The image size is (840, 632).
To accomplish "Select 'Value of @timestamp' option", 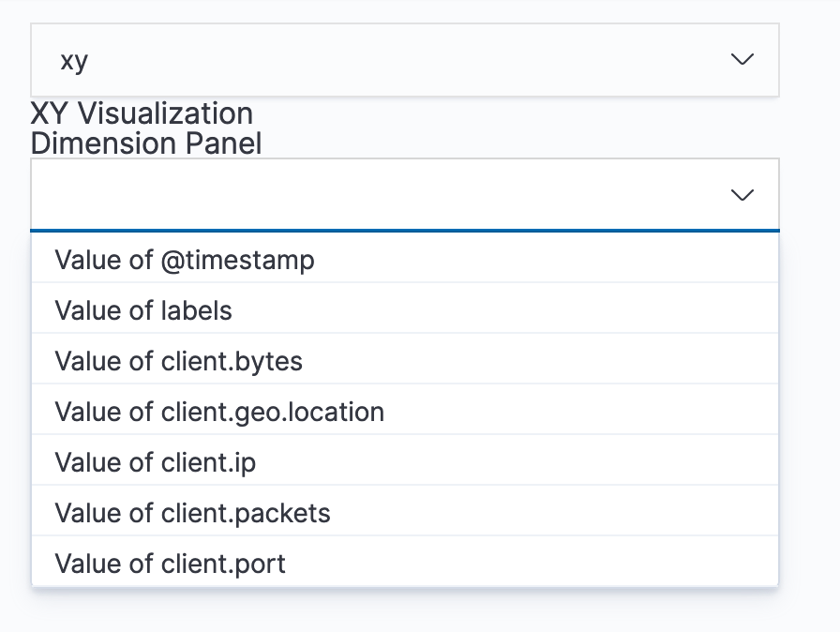I will pos(185,260).
